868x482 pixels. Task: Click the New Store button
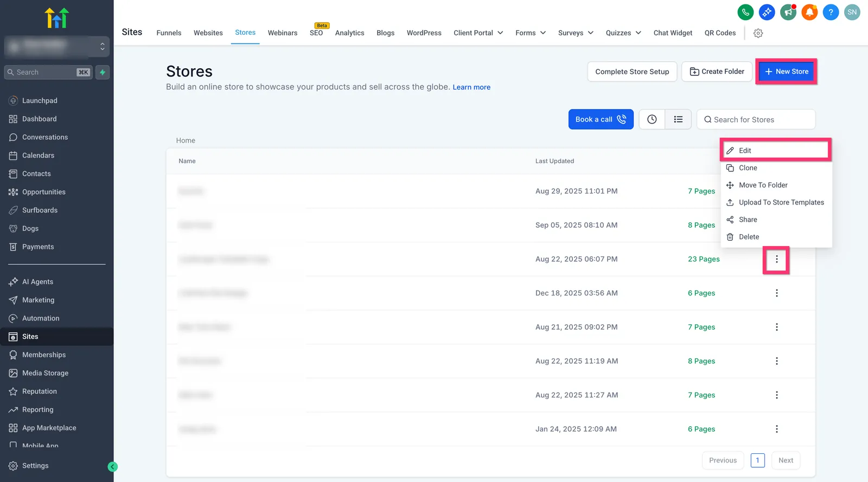pos(786,72)
